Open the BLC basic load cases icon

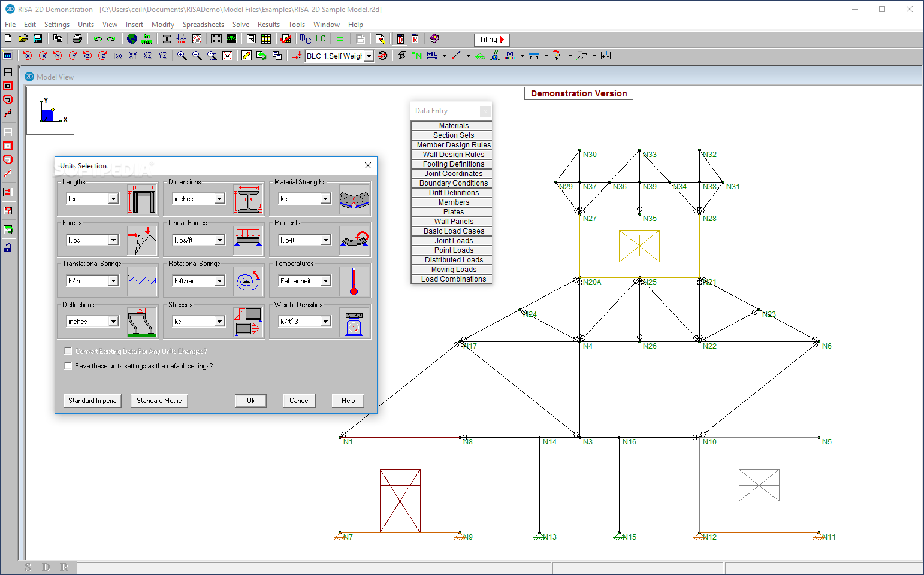pyautogui.click(x=306, y=38)
